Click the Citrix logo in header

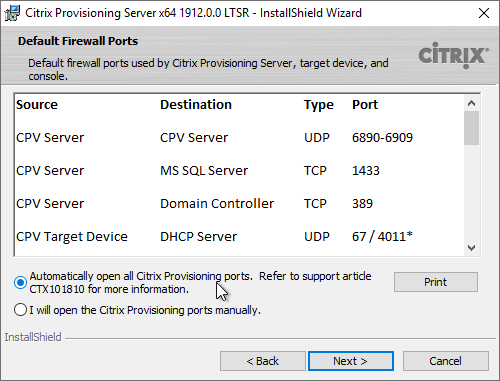point(453,55)
